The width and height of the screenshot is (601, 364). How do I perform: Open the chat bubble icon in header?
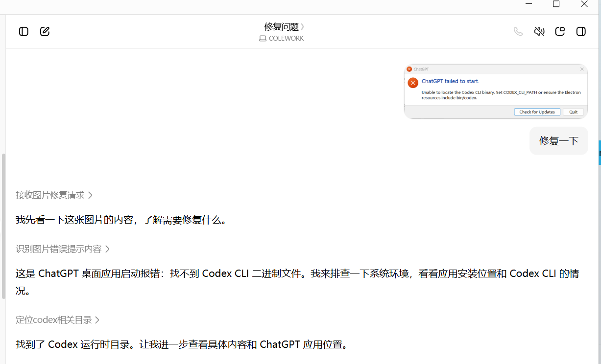coord(560,32)
